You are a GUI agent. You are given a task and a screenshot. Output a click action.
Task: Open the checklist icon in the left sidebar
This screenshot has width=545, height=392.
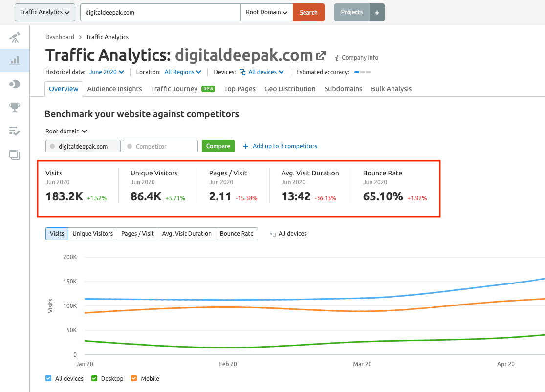14,131
